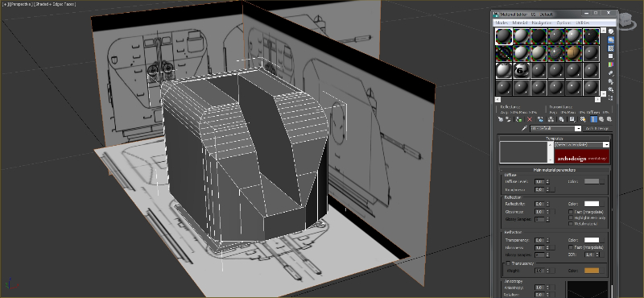644x298 pixels.
Task: Open the Select a template dropdown
Action: point(582,145)
